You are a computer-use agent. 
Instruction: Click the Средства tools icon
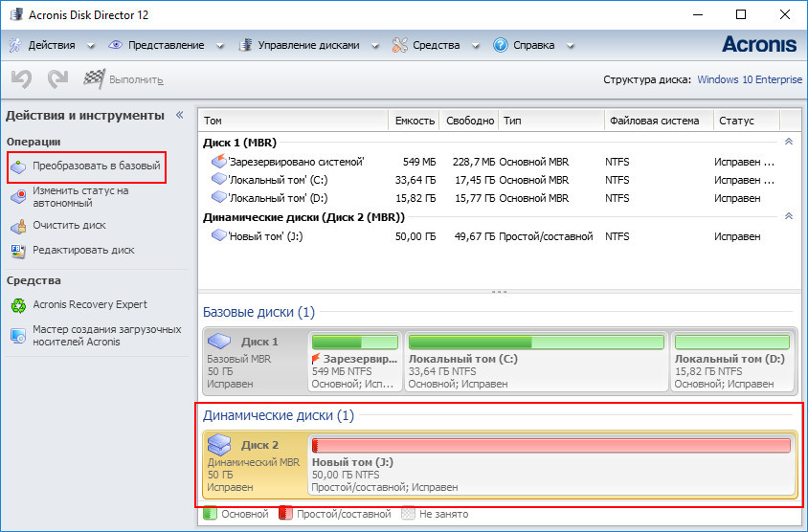400,45
